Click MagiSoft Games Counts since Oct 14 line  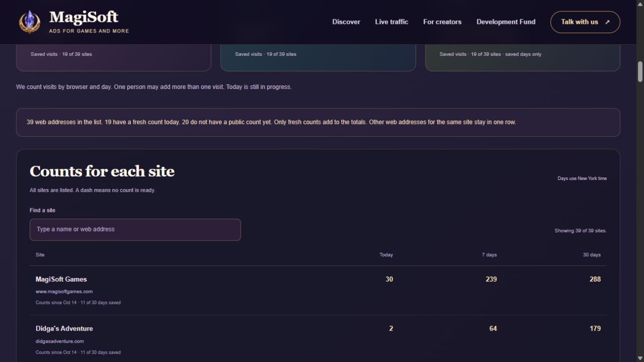coord(78,303)
